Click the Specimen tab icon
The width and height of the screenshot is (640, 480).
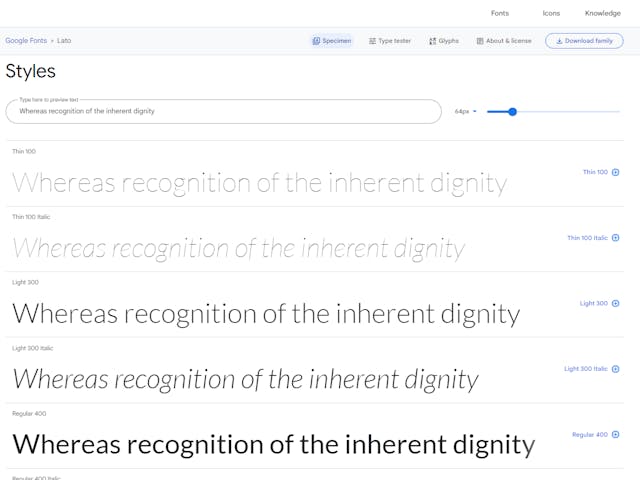[316, 41]
